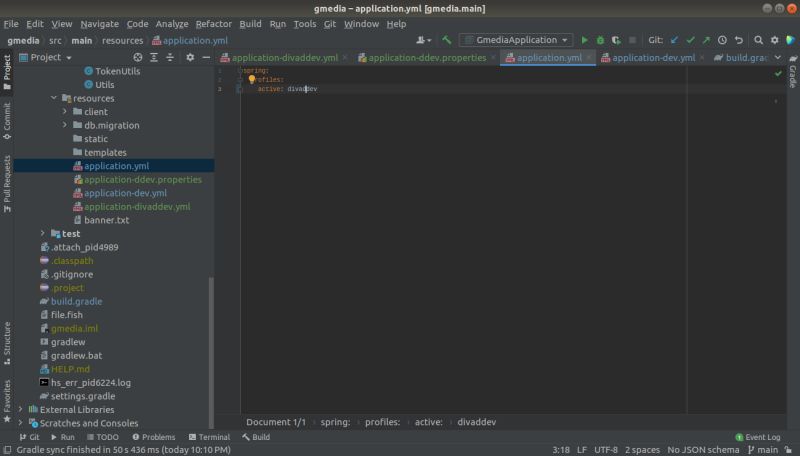Image resolution: width=800 pixels, height=456 pixels.
Task: Collapse the resources folder
Action: (54, 98)
